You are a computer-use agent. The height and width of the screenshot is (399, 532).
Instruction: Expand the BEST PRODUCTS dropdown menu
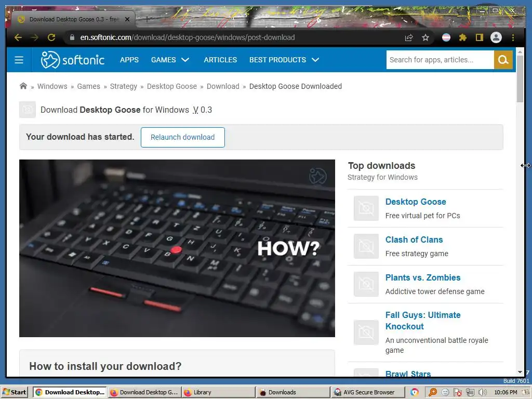(284, 60)
